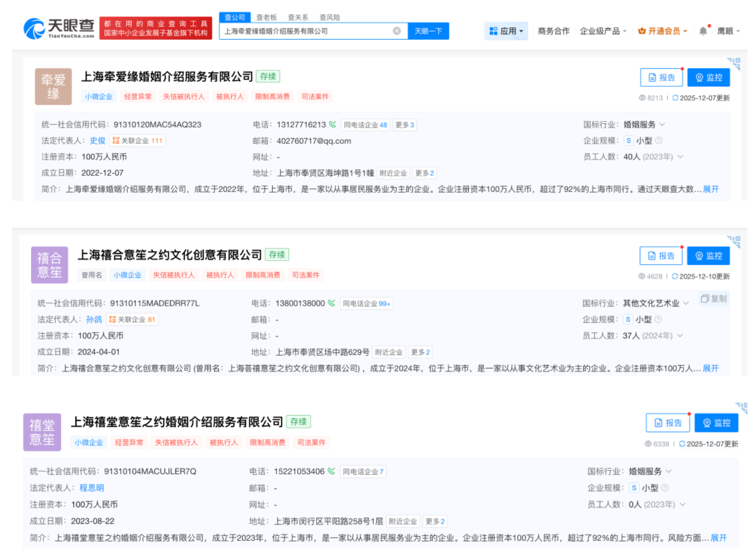Screen dimensions: 756x560
Task: Expand employee count 40人 chevron
Action: point(680,157)
